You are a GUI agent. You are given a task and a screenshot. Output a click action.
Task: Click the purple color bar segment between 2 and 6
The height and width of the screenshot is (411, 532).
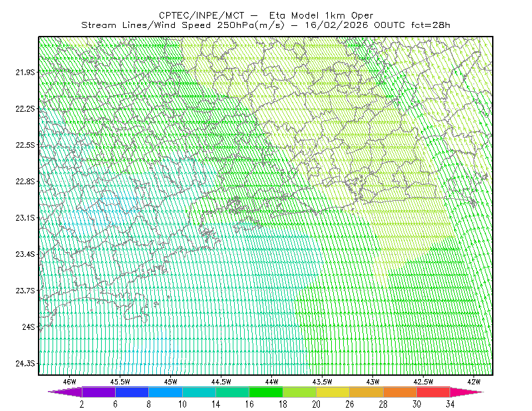coord(98,392)
